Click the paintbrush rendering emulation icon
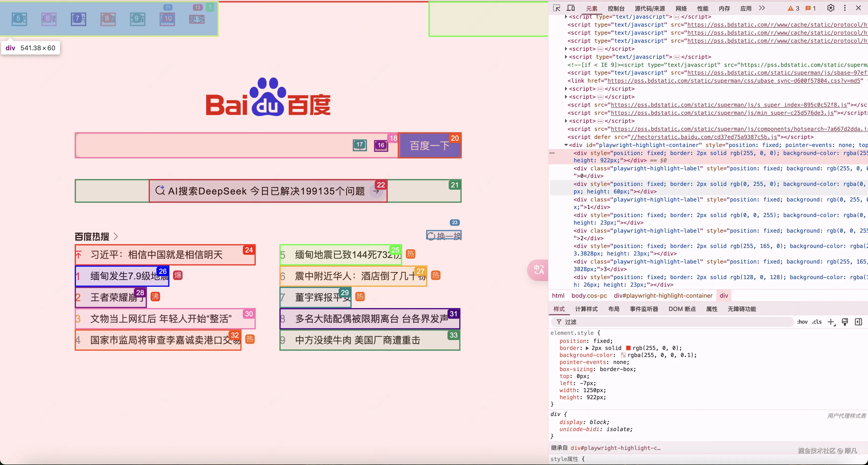This screenshot has width=868, height=465. coord(845,322)
